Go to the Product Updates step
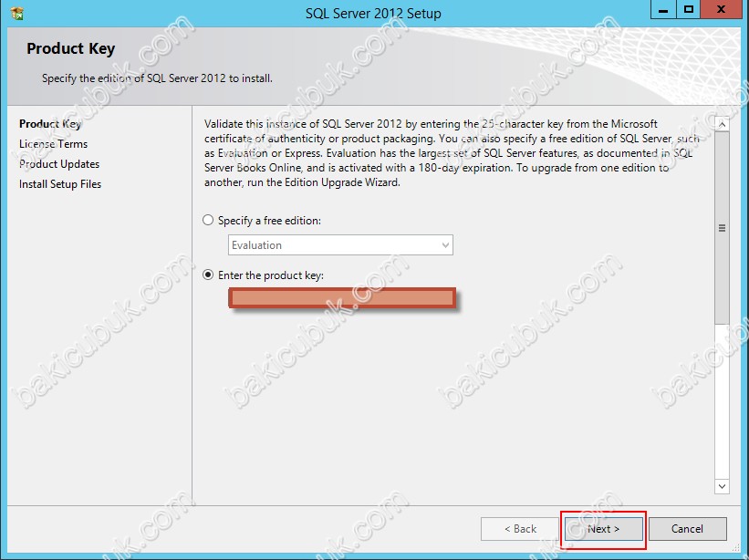 (x=59, y=164)
